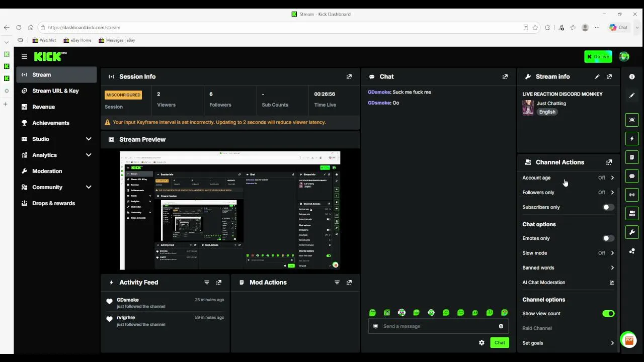Select Stream in the sidebar
Viewport: 644px width, 362px height.
pyautogui.click(x=56, y=75)
